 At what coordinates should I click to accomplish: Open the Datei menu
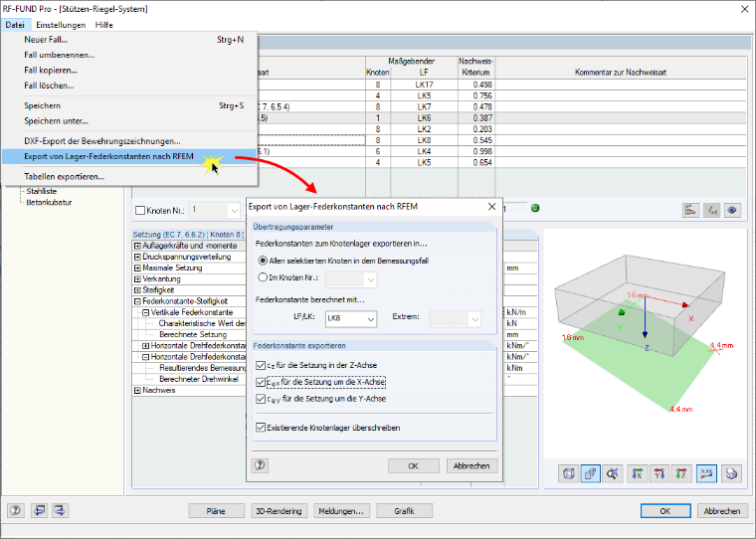[x=15, y=25]
